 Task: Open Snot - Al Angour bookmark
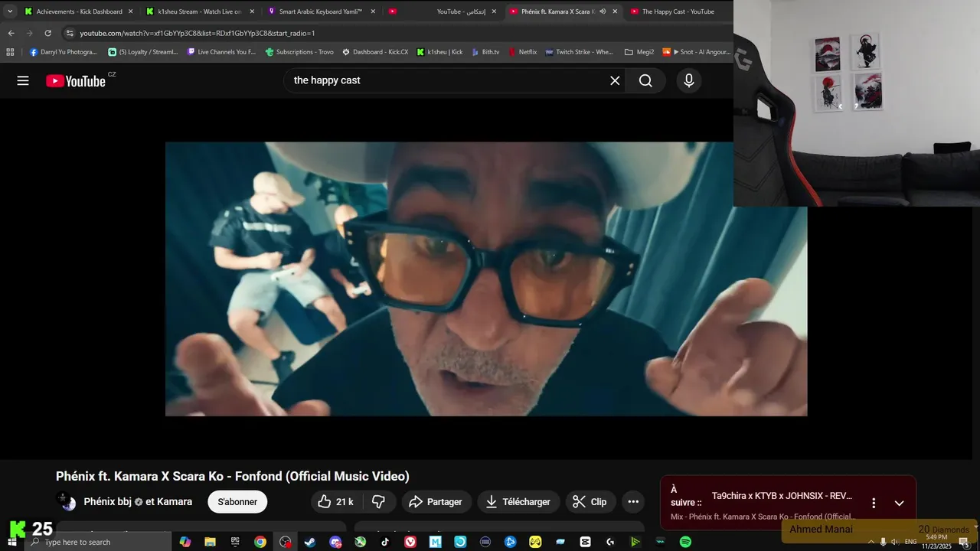tap(696, 52)
